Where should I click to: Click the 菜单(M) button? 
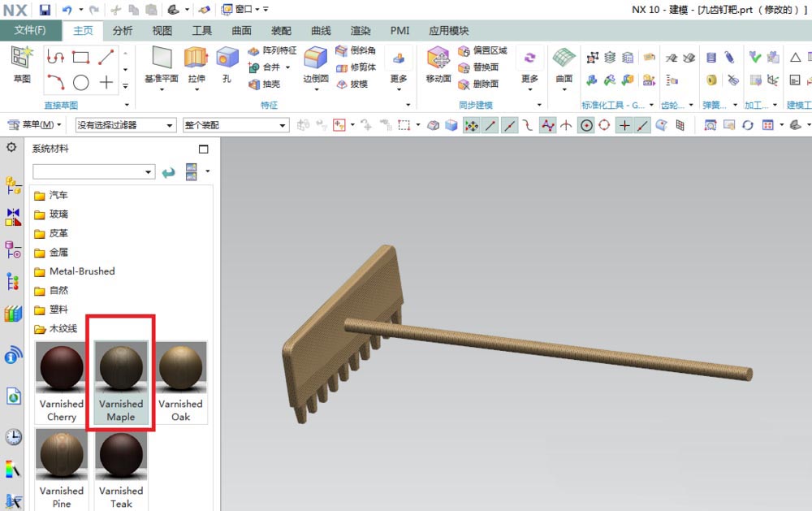[35, 125]
